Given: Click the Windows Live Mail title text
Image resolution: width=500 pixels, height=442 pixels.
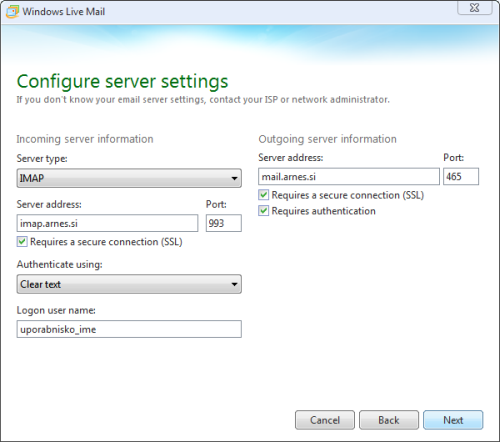Looking at the screenshot, I should (x=64, y=12).
